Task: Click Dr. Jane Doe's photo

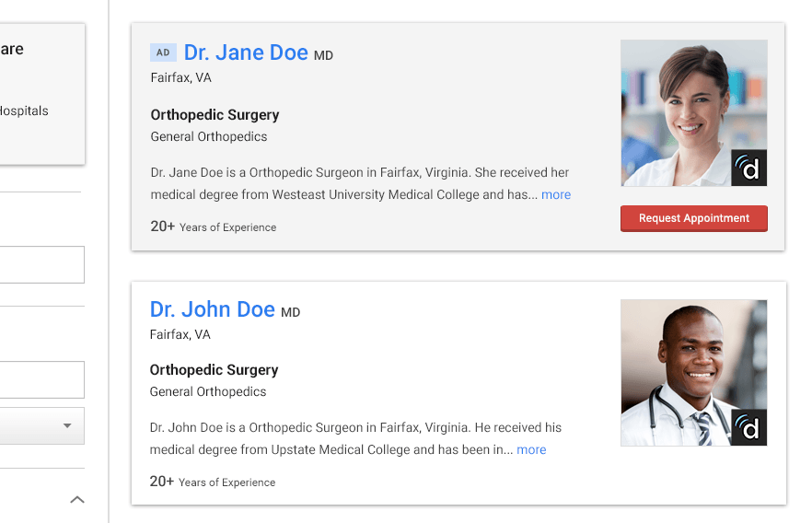Action: click(694, 113)
